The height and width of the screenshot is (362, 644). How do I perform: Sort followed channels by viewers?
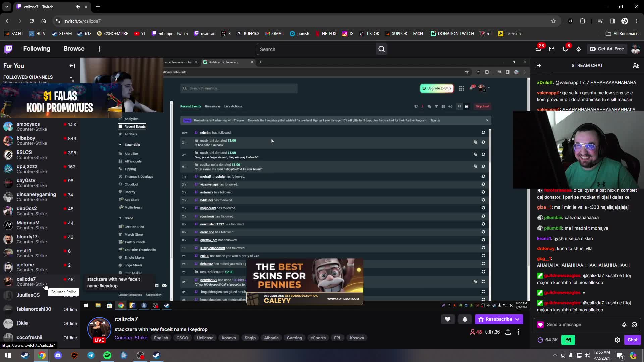point(72,79)
